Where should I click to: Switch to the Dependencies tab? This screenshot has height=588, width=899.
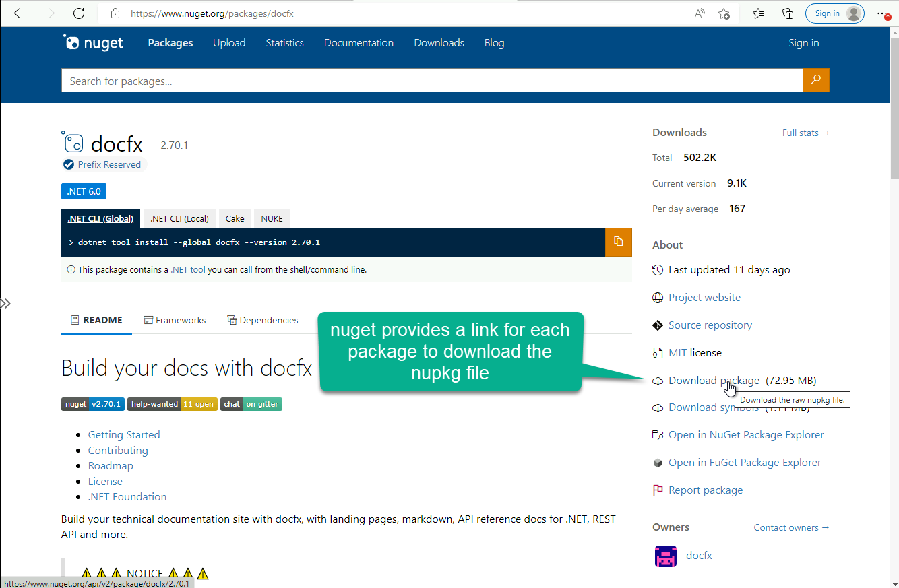(263, 320)
